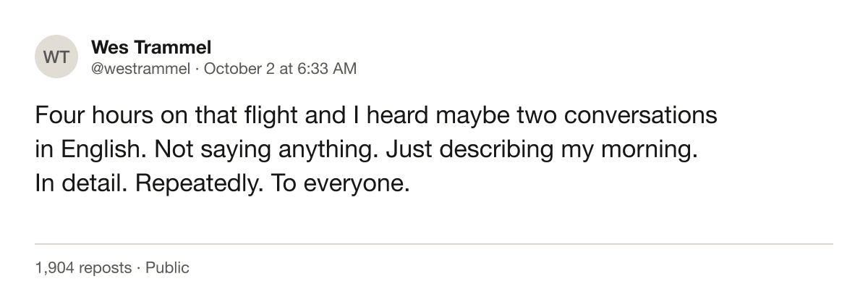
Task: Click the horizontal divider under the post
Action: click(434, 244)
